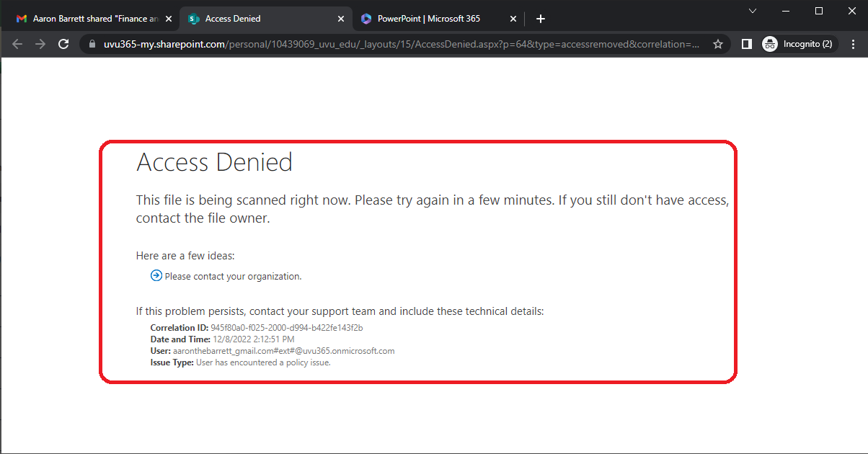The height and width of the screenshot is (454, 868).
Task: Open the side panel icon
Action: (x=746, y=43)
